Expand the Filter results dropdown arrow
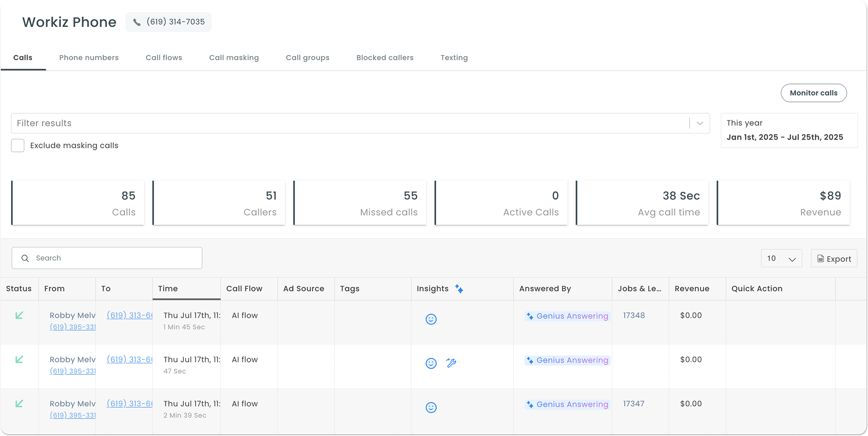868x436 pixels. pyautogui.click(x=700, y=123)
